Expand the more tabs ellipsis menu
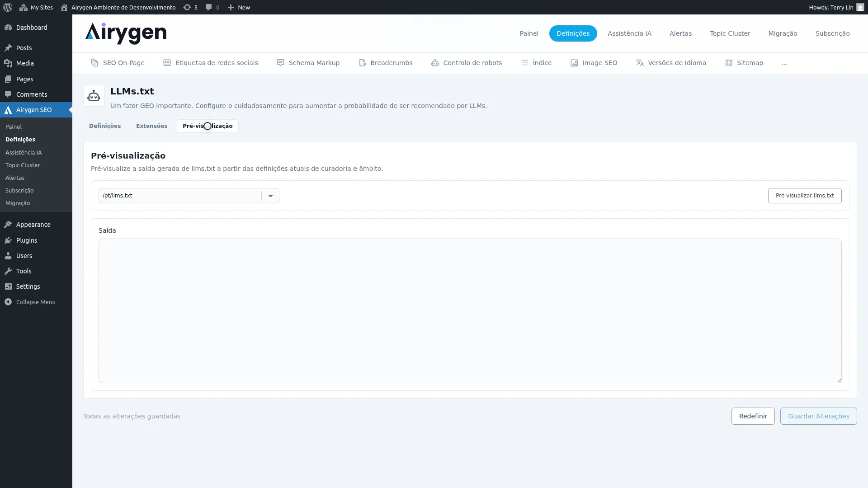868x488 pixels. coord(784,63)
